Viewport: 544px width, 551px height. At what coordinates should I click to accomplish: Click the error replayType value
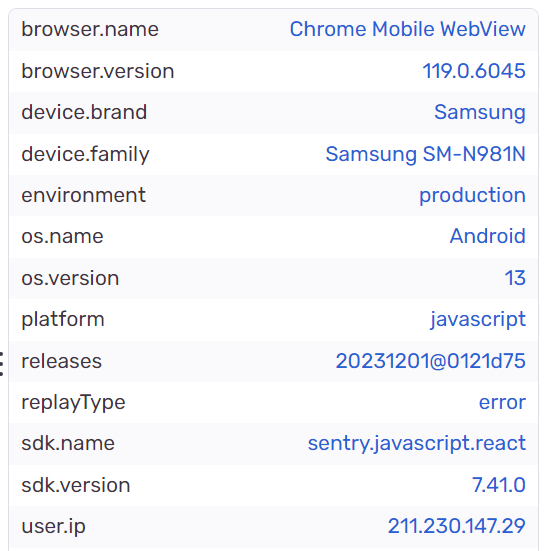pos(502,402)
